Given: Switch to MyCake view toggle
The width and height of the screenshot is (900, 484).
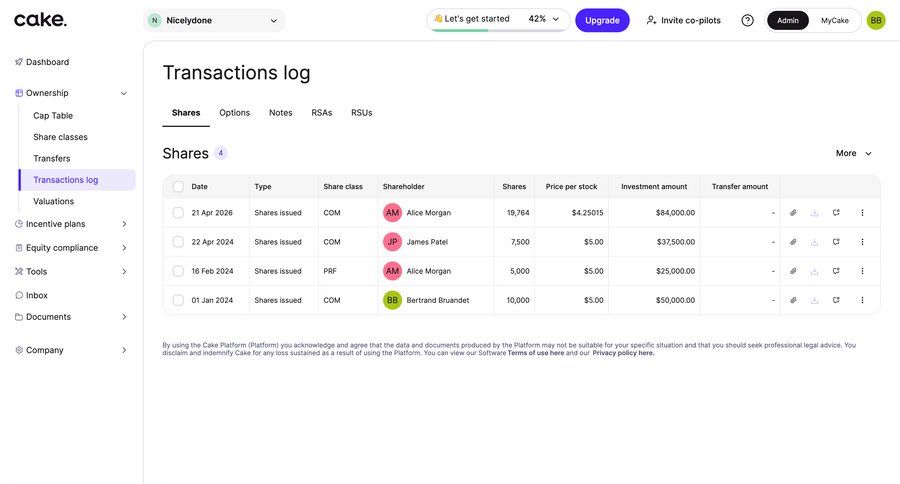Looking at the screenshot, I should (x=835, y=20).
